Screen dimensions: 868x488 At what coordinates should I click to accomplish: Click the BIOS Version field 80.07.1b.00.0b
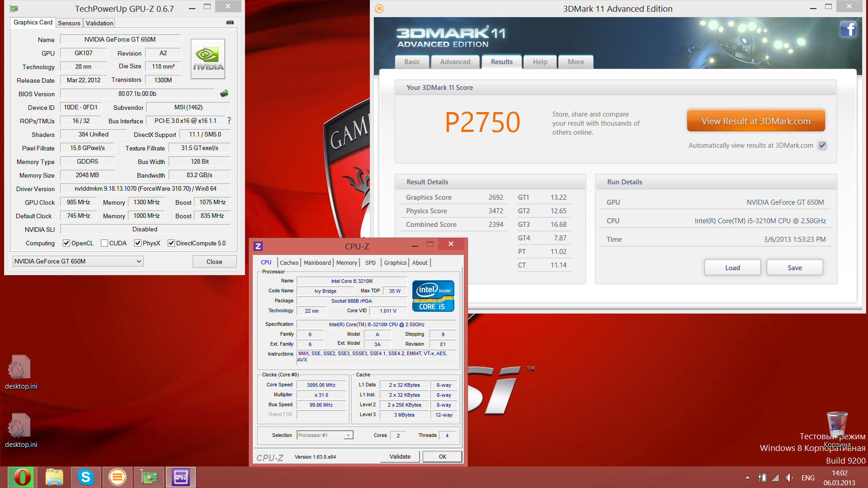(x=137, y=94)
